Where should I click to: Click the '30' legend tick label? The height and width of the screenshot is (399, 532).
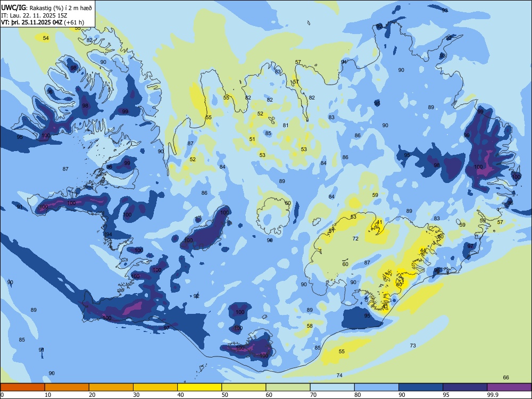pos(136,395)
